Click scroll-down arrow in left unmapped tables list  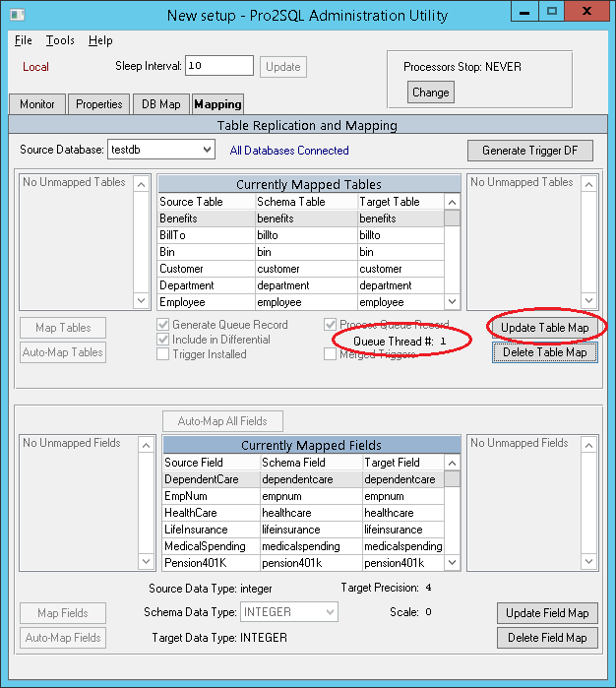pyautogui.click(x=142, y=300)
